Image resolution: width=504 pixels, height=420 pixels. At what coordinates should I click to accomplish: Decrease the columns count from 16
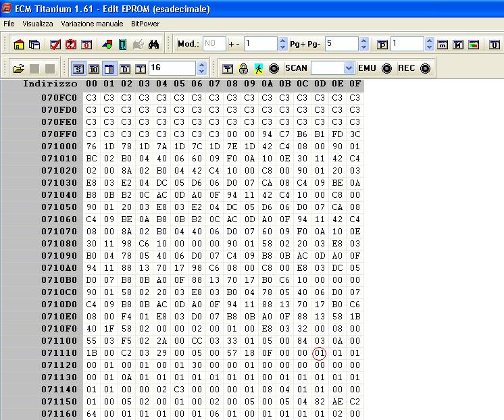click(x=201, y=72)
